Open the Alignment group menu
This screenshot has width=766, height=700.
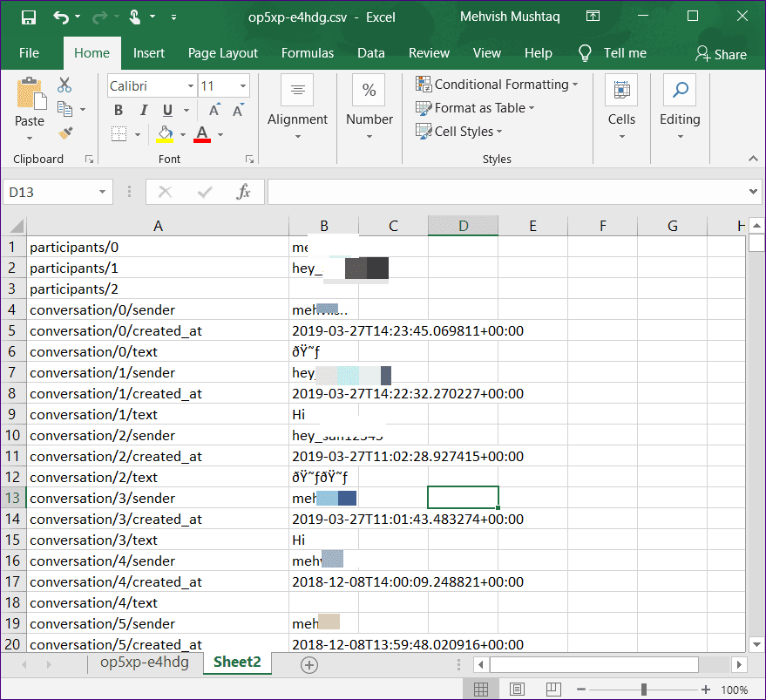pos(297,108)
